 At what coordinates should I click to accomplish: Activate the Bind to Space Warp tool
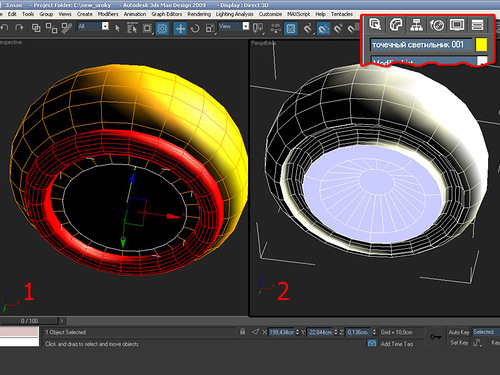67,28
